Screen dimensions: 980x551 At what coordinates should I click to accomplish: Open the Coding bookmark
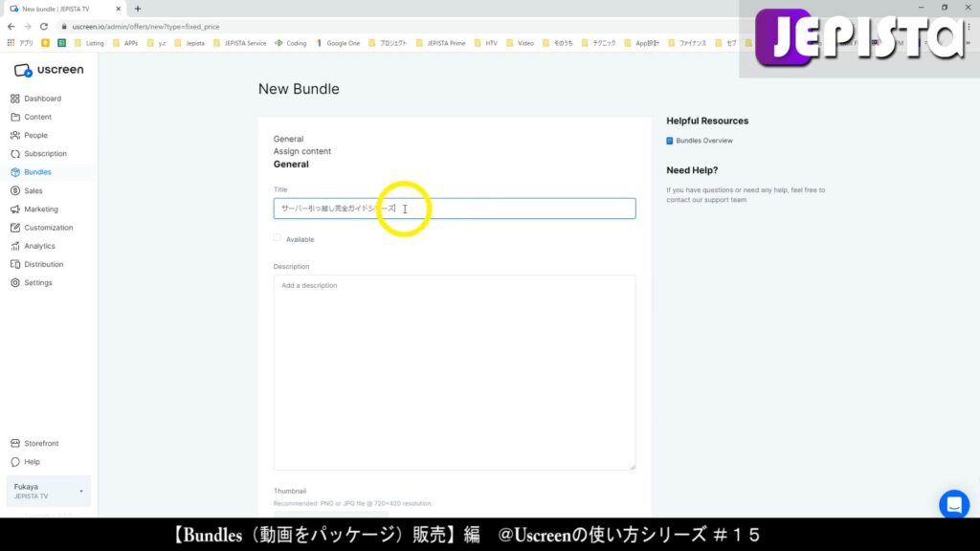click(291, 43)
